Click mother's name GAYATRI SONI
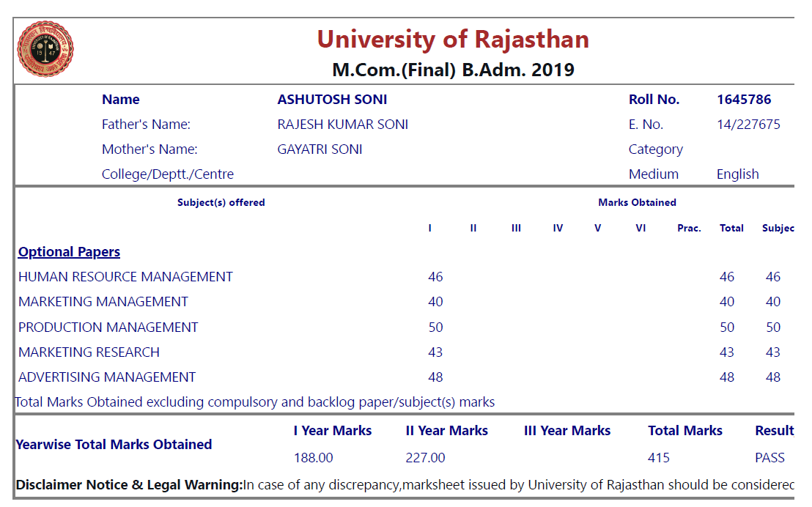The image size is (812, 507). tap(320, 149)
